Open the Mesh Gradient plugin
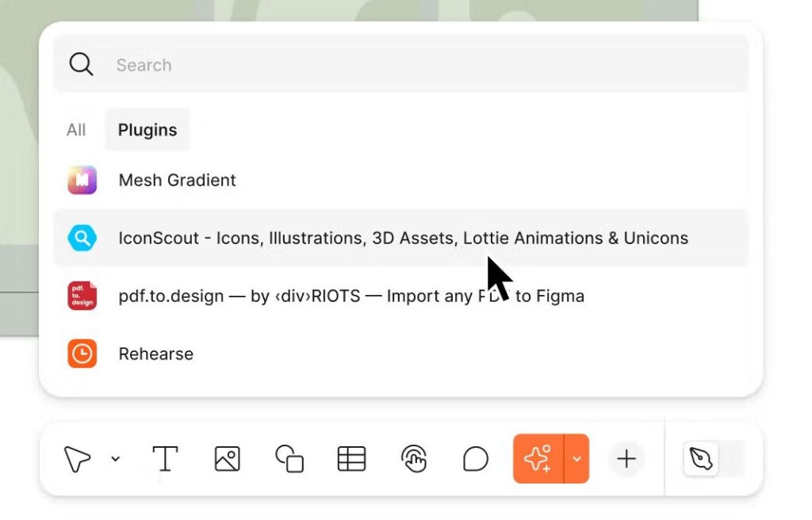Viewport: 812px width, 520px height. click(x=401, y=180)
